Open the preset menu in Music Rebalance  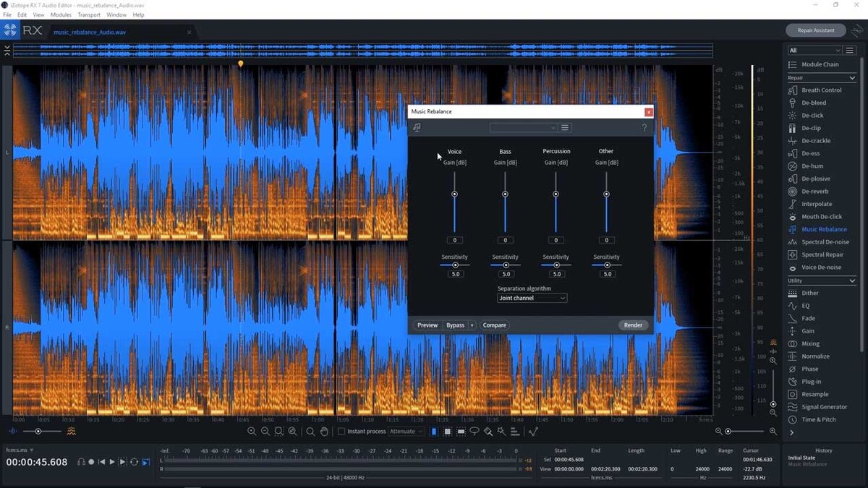coord(566,128)
